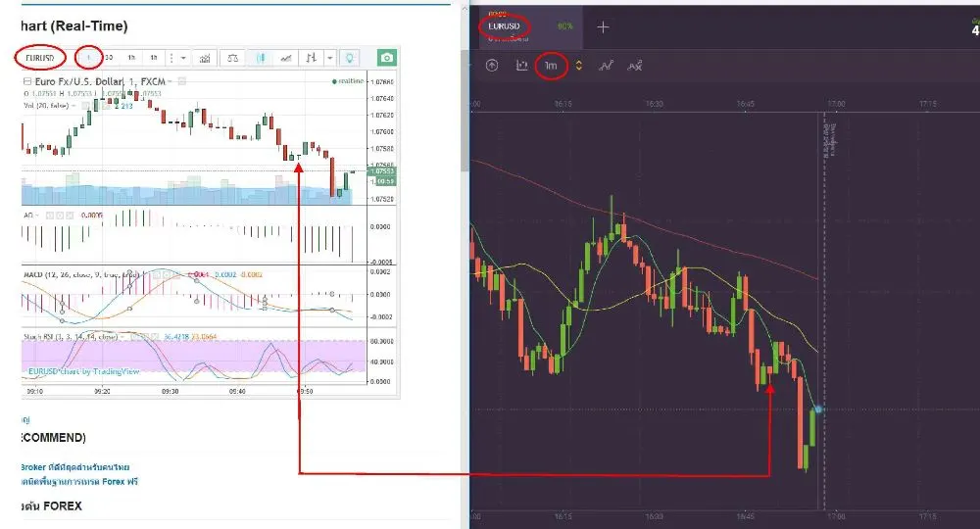Select the candlestick chart style icon

pyautogui.click(x=262, y=58)
